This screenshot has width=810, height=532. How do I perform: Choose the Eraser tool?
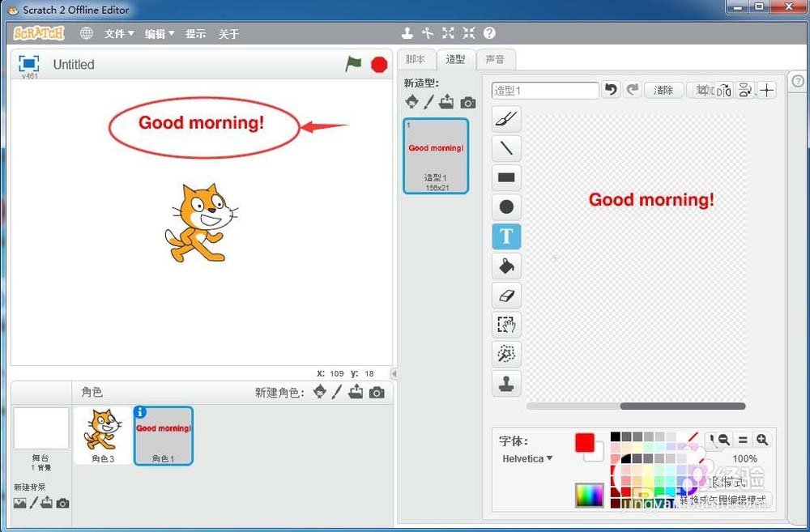click(506, 296)
